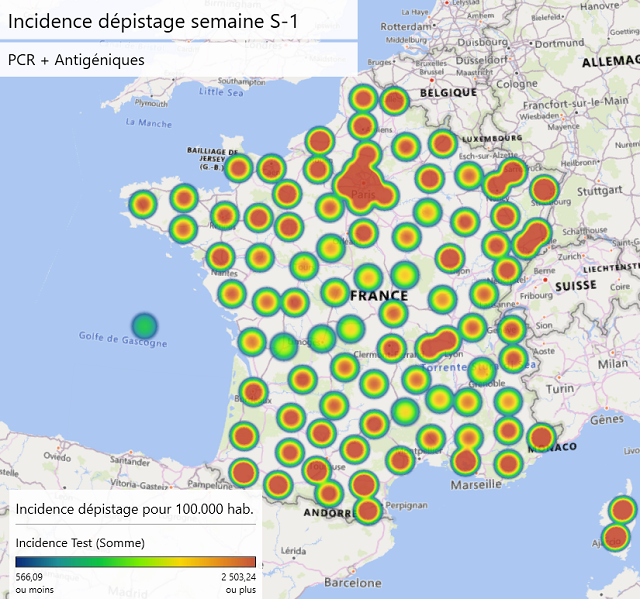Click the northern Corsica heat spot
Viewport: 640px width, 599px height.
(x=623, y=511)
